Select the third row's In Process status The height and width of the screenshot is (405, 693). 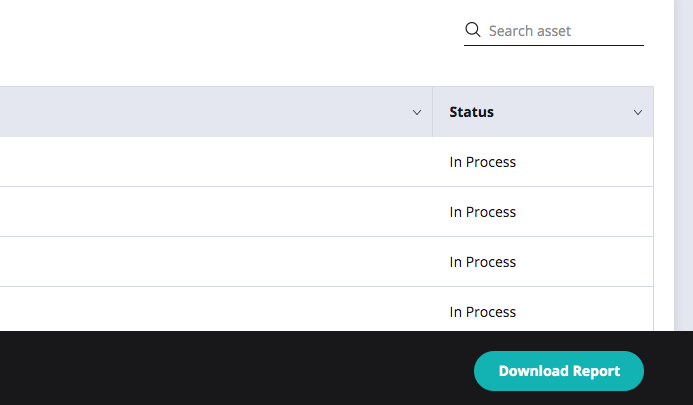(x=483, y=262)
